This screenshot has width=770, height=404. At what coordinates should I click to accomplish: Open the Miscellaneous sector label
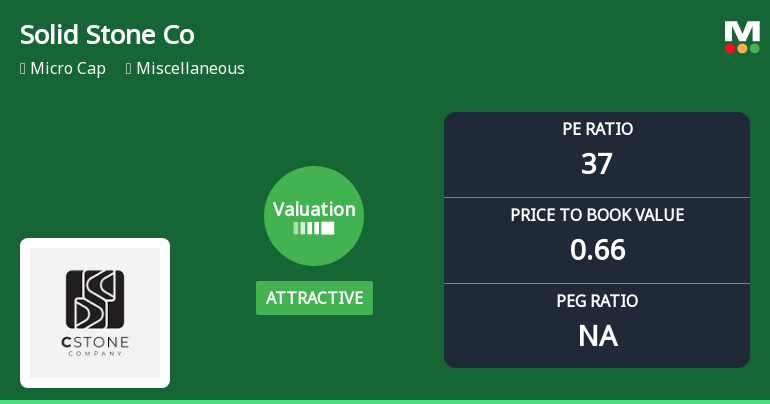point(190,69)
